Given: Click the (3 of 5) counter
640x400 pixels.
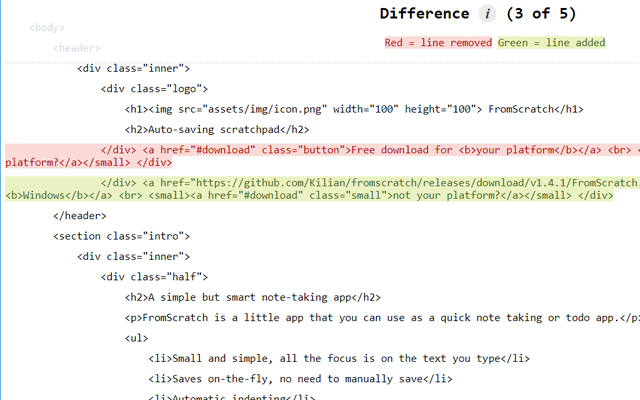Looking at the screenshot, I should click(541, 13).
